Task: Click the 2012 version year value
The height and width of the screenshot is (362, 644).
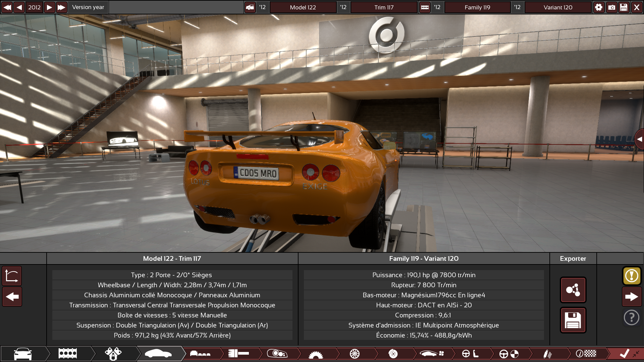Action: coord(34,7)
